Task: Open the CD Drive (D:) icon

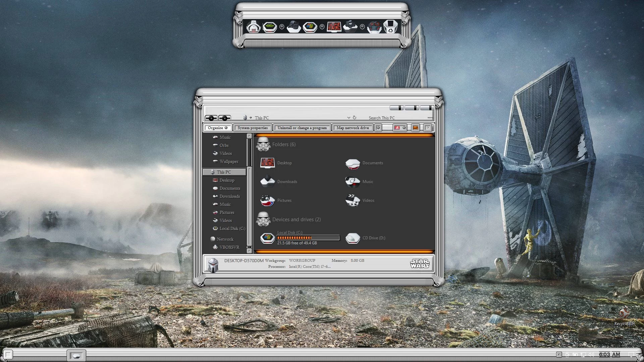Action: pos(353,238)
